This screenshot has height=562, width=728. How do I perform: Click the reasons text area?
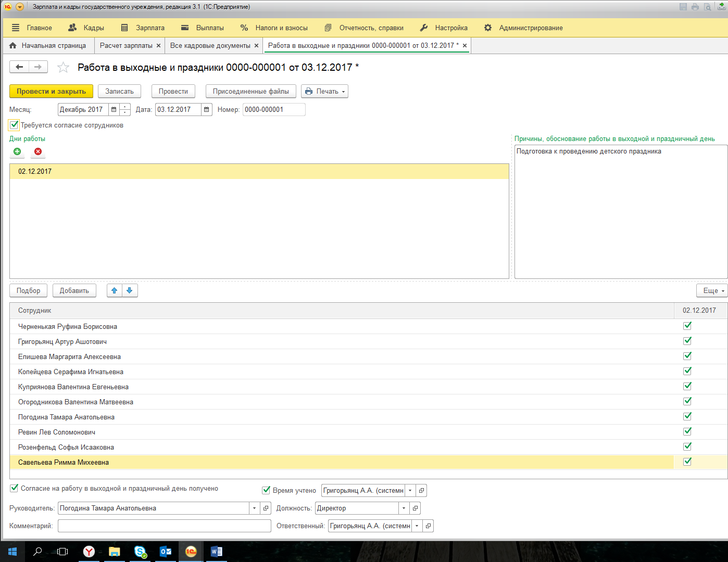click(x=621, y=212)
